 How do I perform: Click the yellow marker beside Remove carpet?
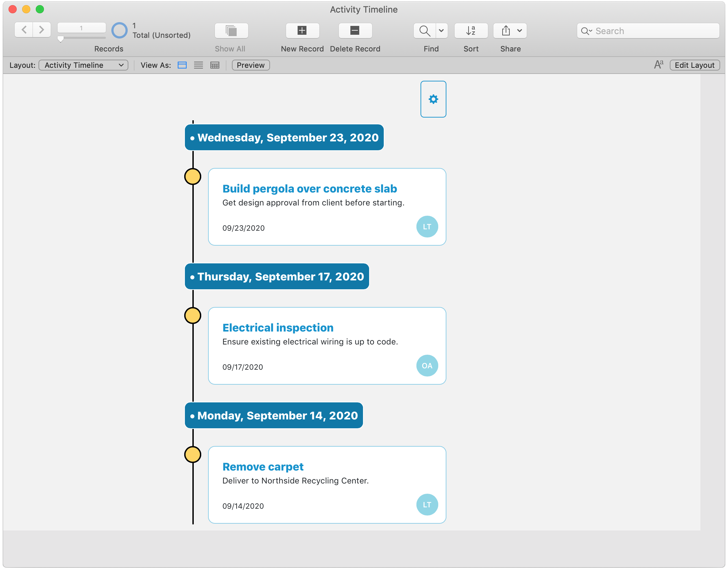pos(193,455)
